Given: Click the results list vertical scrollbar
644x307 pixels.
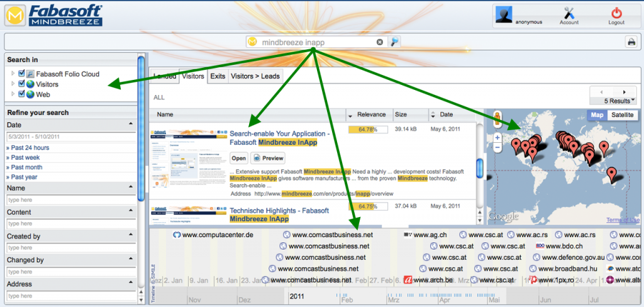Looking at the screenshot, I should point(479,167).
